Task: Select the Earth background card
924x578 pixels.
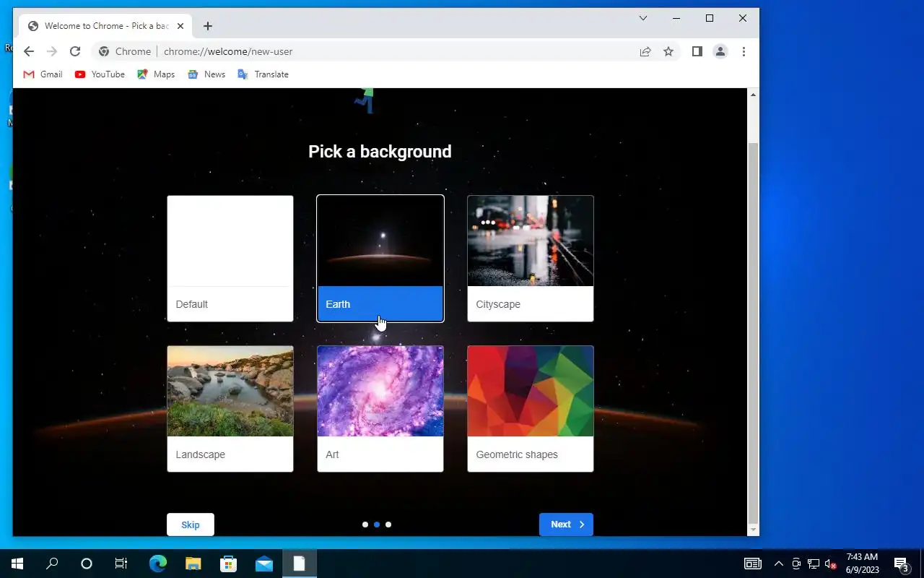Action: point(380,259)
